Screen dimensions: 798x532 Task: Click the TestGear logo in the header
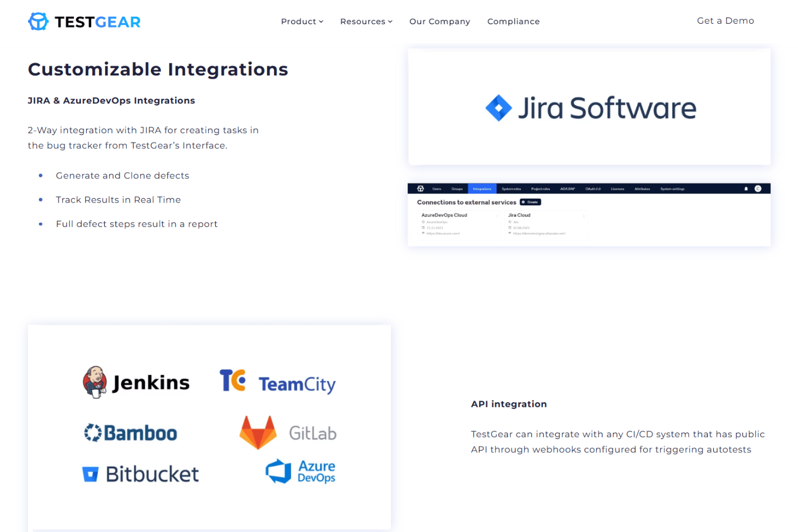[x=84, y=22]
